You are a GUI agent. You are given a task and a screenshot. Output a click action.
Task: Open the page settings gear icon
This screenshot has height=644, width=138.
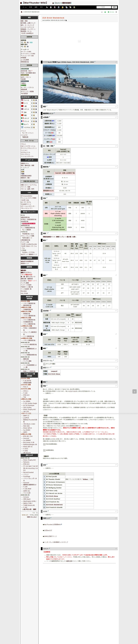116,12
